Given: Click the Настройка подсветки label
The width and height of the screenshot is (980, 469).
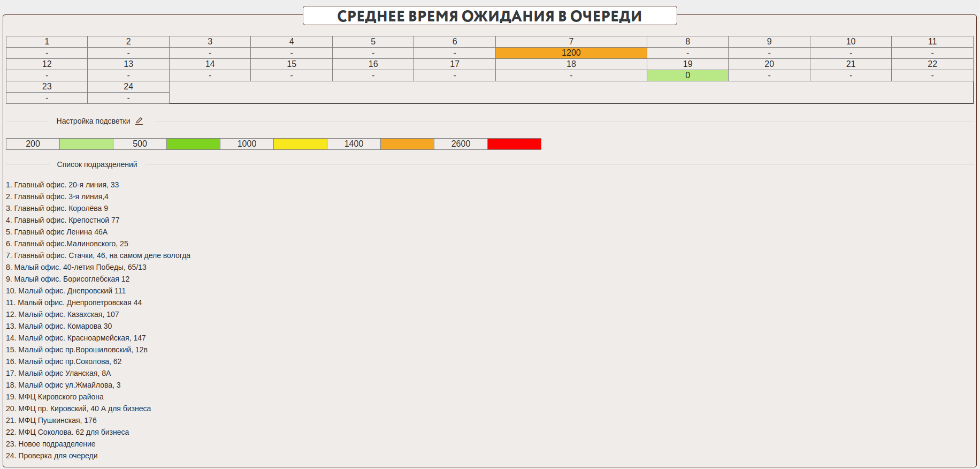Looking at the screenshot, I should click(x=93, y=121).
